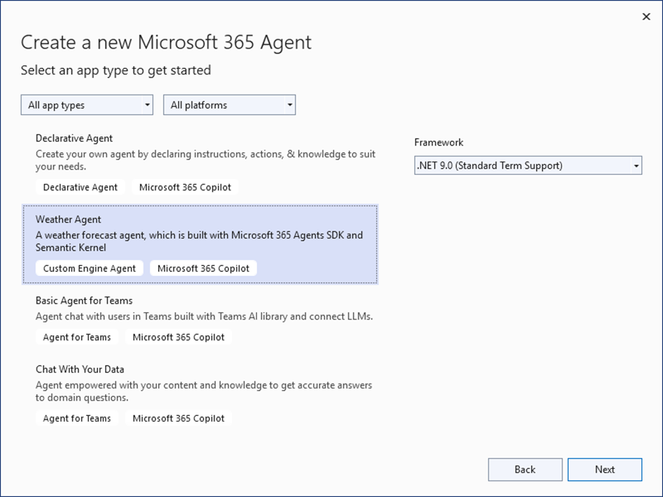Choose the Chat With Your Data template
This screenshot has height=497, width=663.
[200, 394]
